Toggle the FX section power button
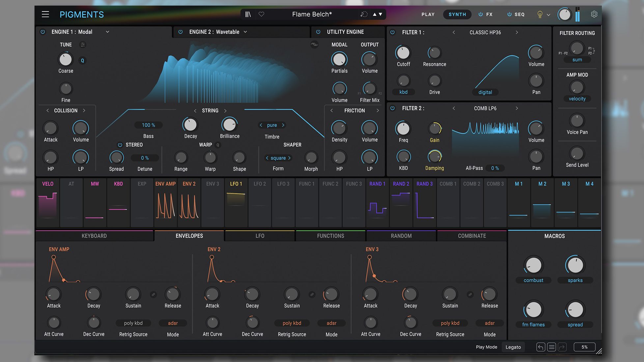644x362 pixels. click(x=480, y=14)
